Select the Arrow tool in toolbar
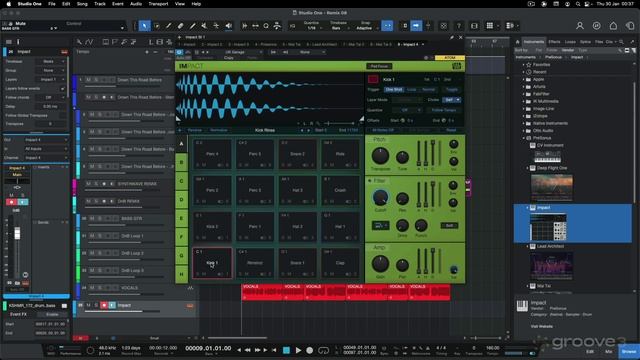Viewport: 640px width, 360px height. click(144, 26)
